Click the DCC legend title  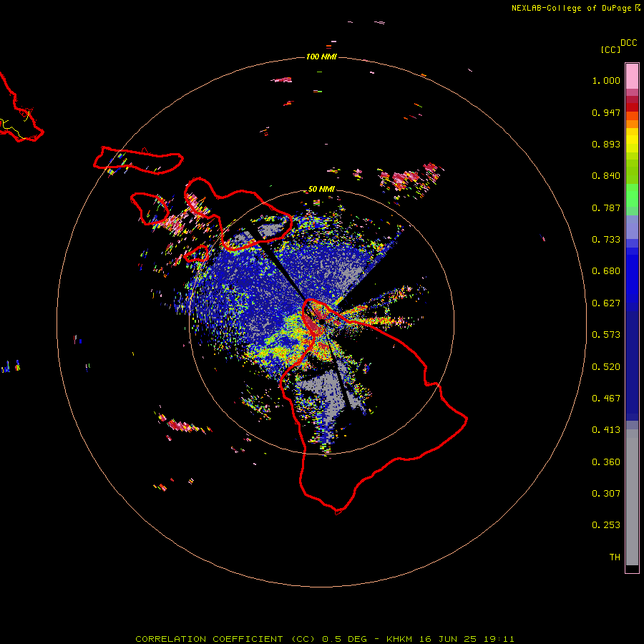pyautogui.click(x=629, y=43)
